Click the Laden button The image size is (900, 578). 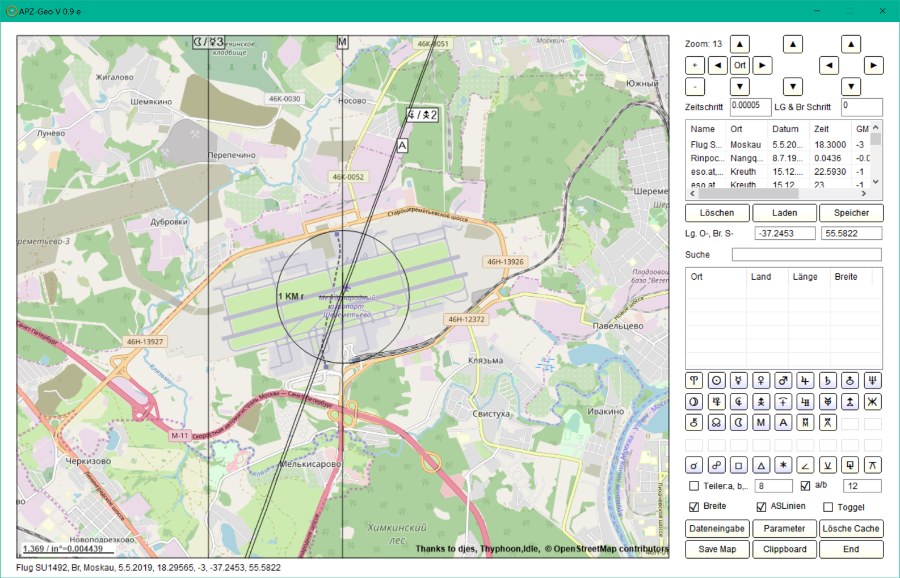[784, 213]
